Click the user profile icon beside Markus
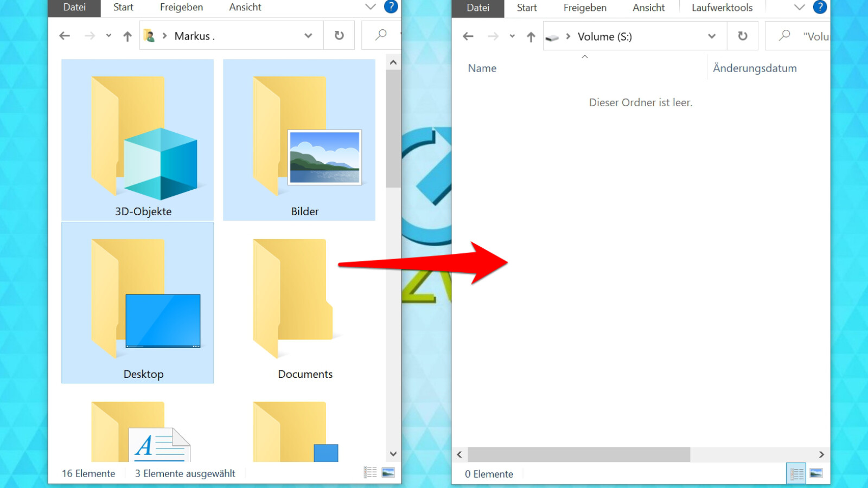The width and height of the screenshot is (868, 488). tap(150, 36)
